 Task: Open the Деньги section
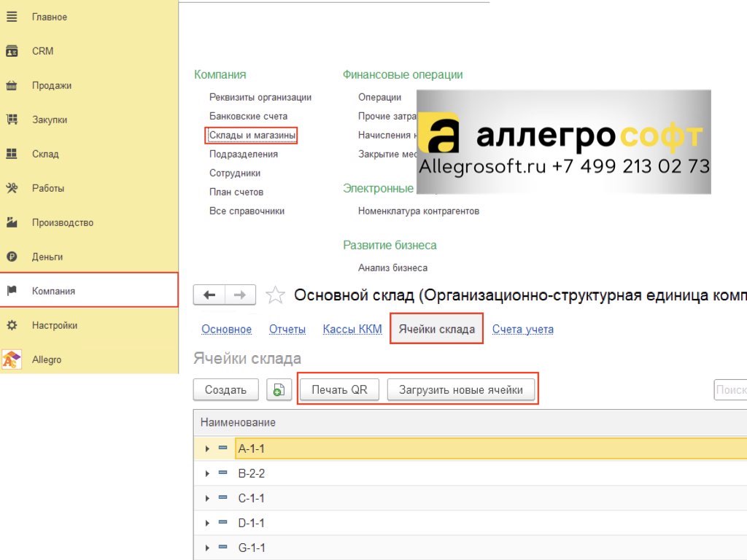click(x=89, y=257)
